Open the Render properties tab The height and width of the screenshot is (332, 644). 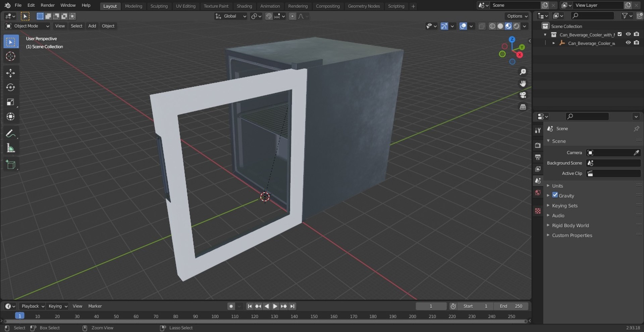coord(538,145)
